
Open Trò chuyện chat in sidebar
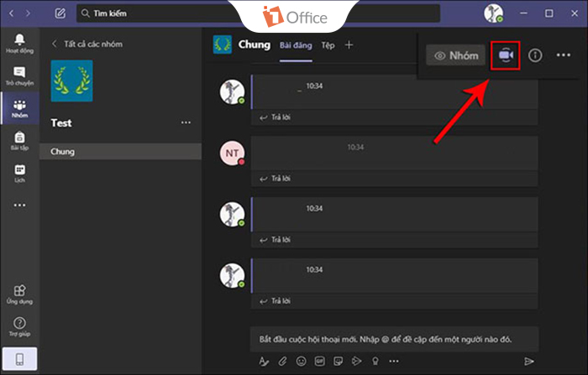(19, 76)
